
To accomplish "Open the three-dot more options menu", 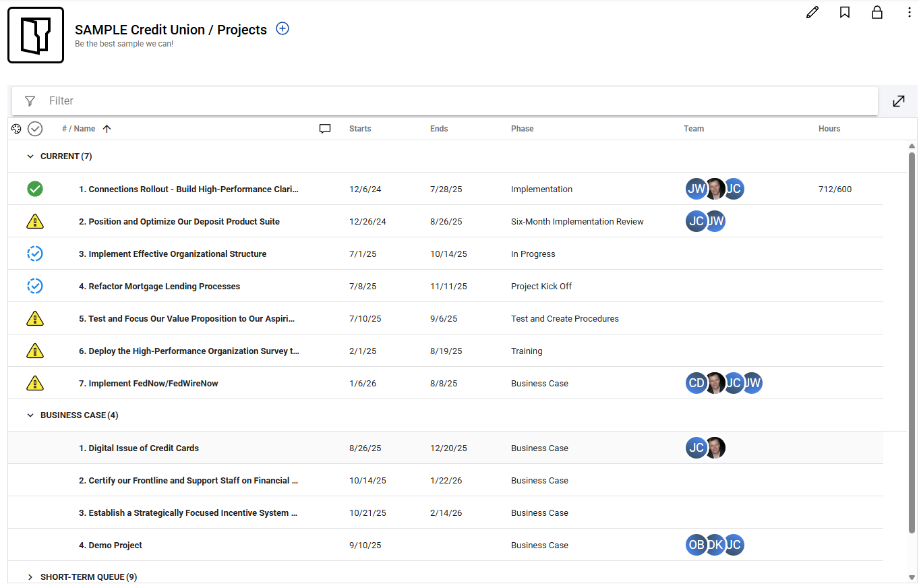I will pos(910,12).
